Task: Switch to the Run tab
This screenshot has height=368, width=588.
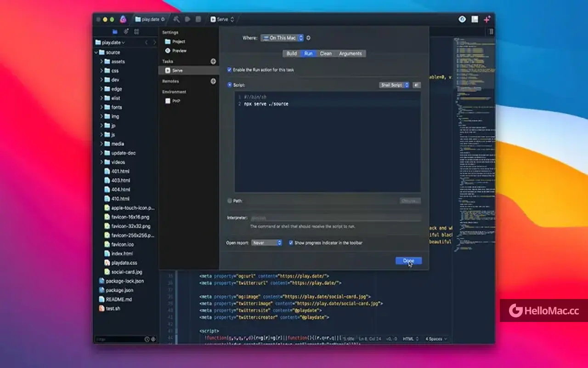Action: tap(308, 53)
